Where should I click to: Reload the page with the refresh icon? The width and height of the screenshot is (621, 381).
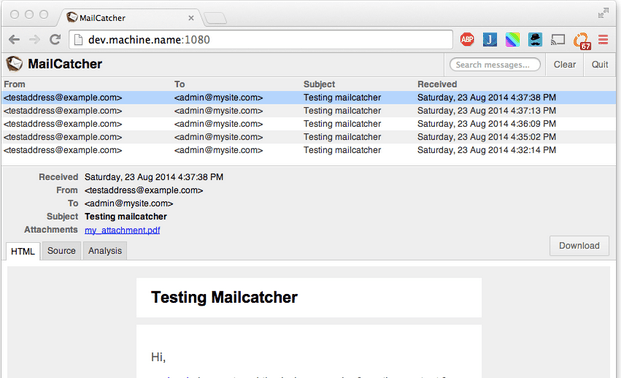click(55, 39)
